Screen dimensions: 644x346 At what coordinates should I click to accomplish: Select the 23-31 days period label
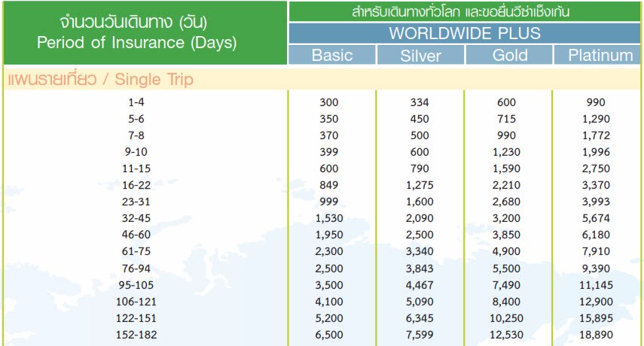139,202
